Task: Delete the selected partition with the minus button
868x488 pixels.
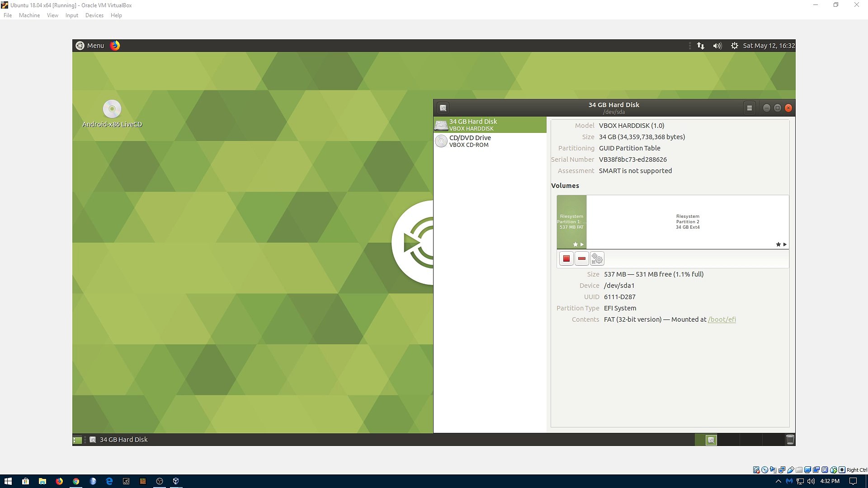Action: tap(582, 258)
